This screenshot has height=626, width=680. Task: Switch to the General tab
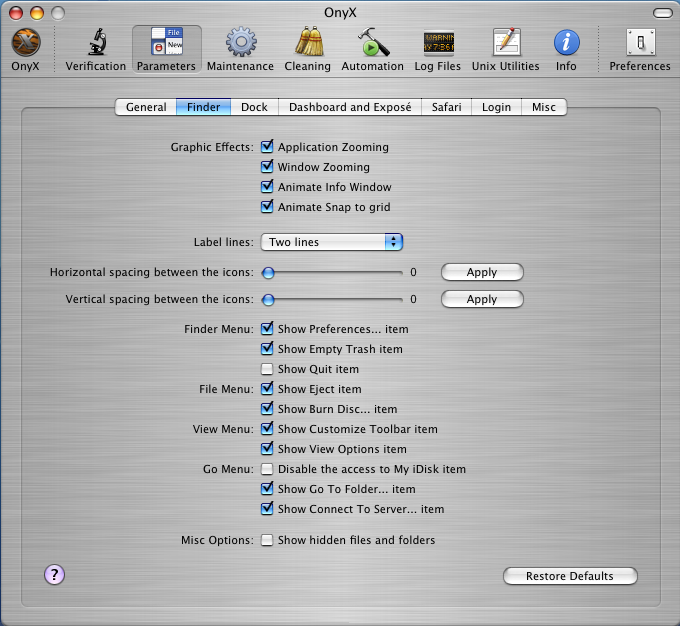146,107
